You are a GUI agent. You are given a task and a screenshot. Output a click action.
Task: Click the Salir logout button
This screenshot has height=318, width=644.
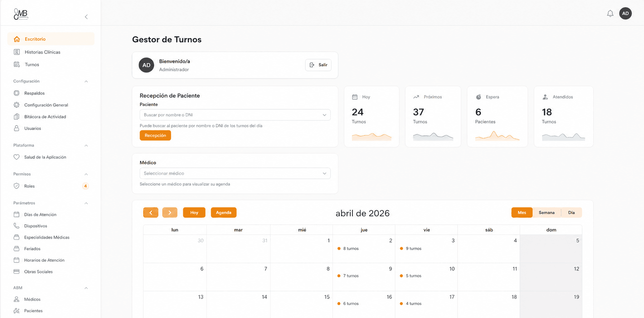point(318,65)
